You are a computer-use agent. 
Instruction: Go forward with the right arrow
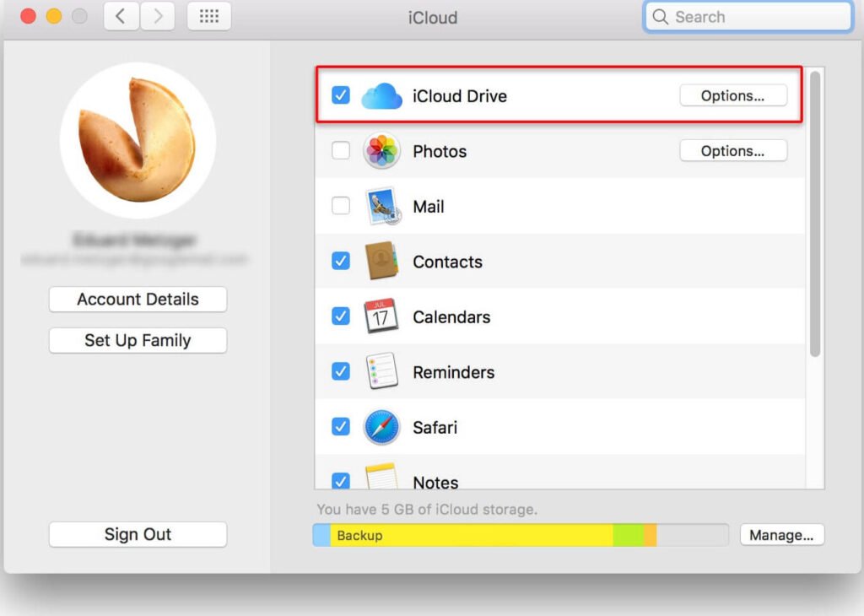[158, 16]
